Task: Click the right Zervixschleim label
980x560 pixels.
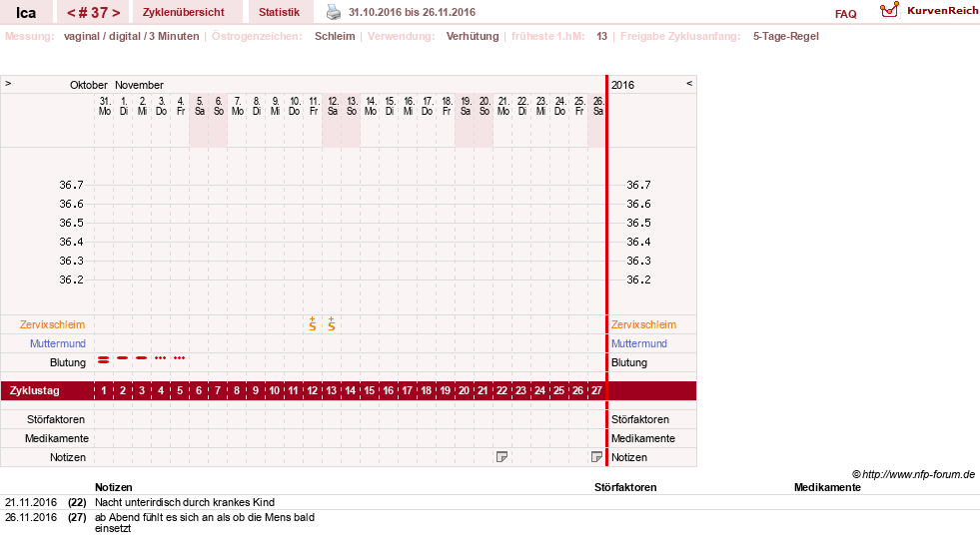Action: (x=643, y=324)
